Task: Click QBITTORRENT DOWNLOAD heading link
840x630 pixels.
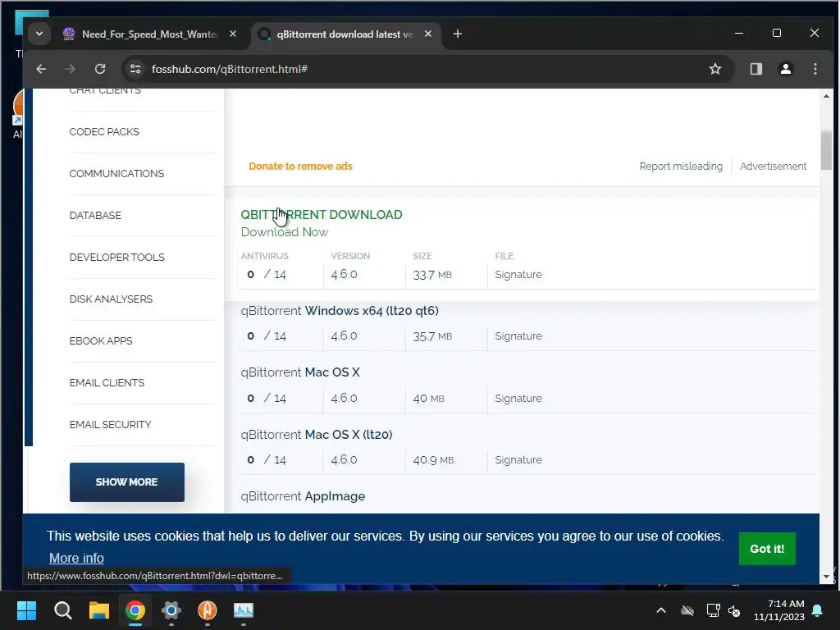Action: (x=322, y=214)
